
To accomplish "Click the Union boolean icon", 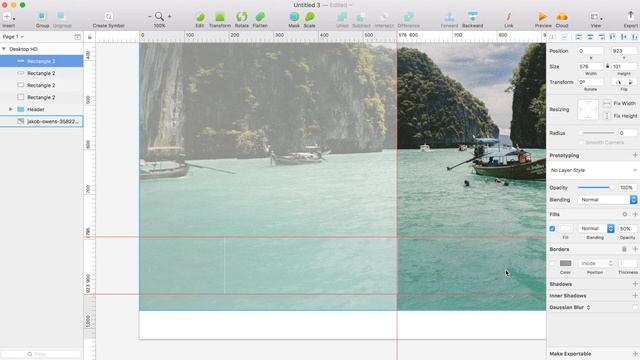I will [x=342, y=17].
